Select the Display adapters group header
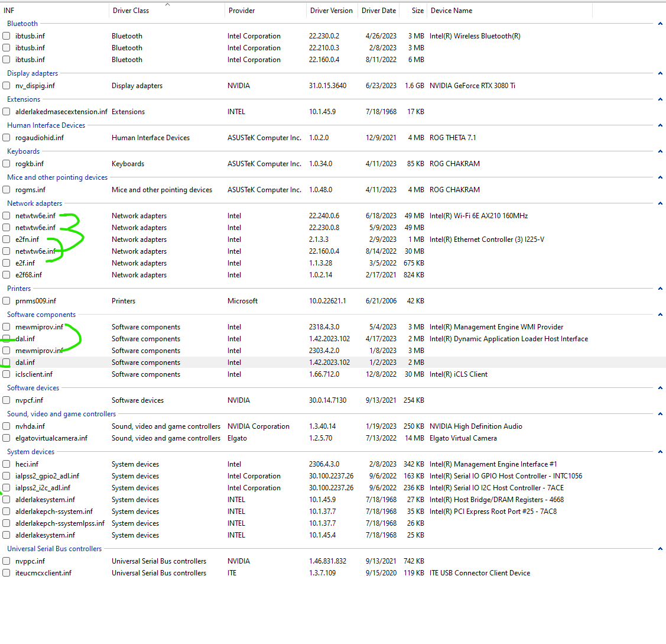The height and width of the screenshot is (644, 666). click(x=33, y=73)
